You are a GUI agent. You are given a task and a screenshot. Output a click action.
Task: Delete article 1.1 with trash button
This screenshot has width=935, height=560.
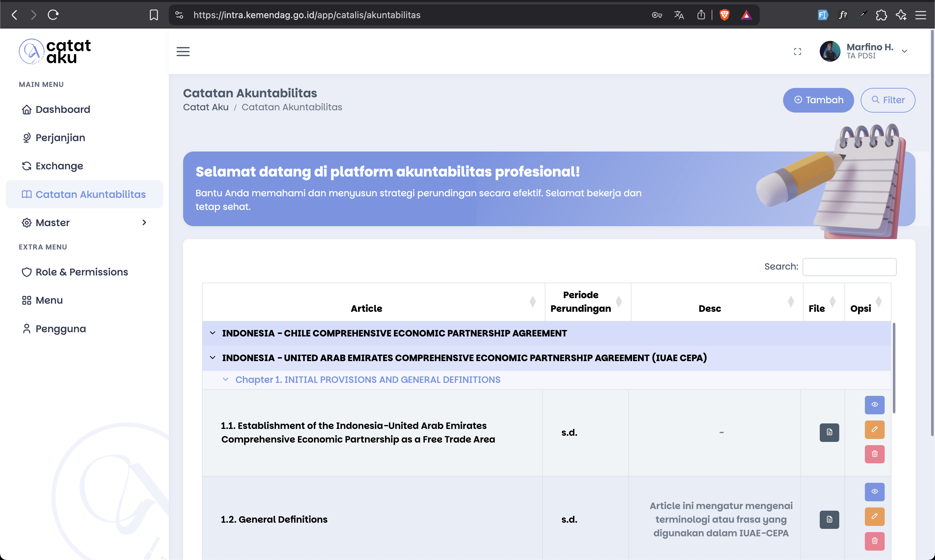[x=874, y=454]
